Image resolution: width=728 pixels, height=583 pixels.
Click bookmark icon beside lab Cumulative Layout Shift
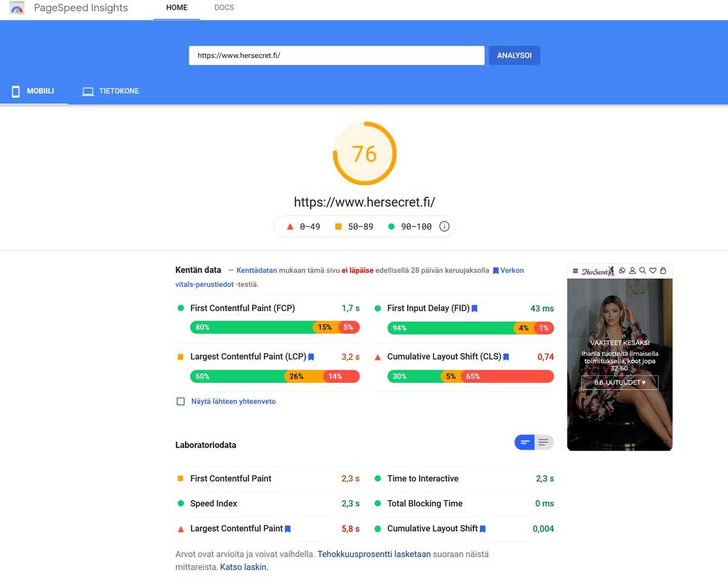pyautogui.click(x=482, y=529)
